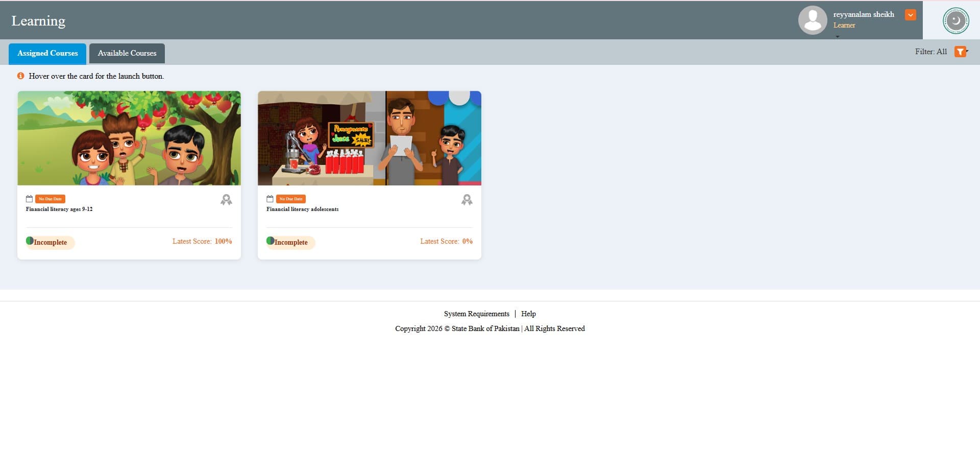Image resolution: width=980 pixels, height=471 pixels.
Task: Select the Assigned Courses tab
Action: pos(47,53)
